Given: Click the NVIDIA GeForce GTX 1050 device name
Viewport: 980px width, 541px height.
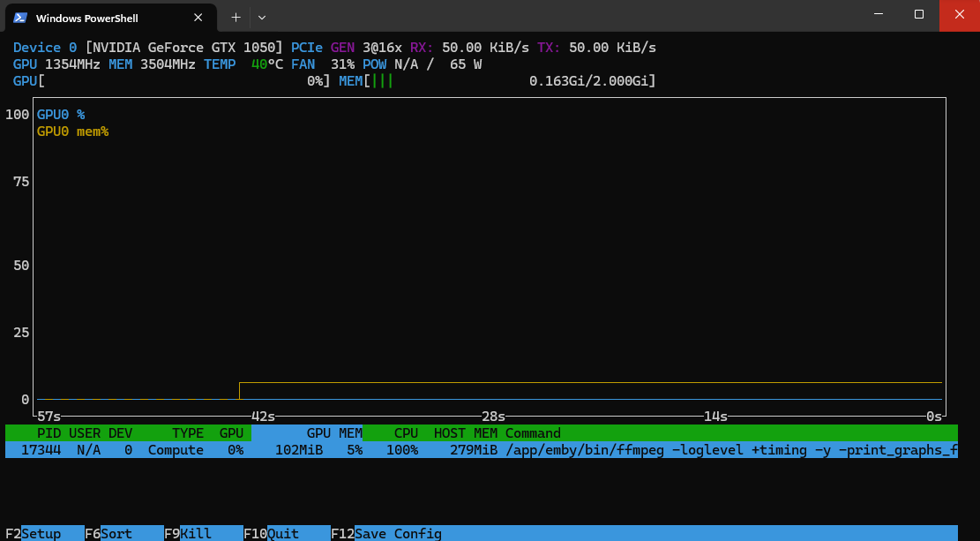Looking at the screenshot, I should 183,48.
